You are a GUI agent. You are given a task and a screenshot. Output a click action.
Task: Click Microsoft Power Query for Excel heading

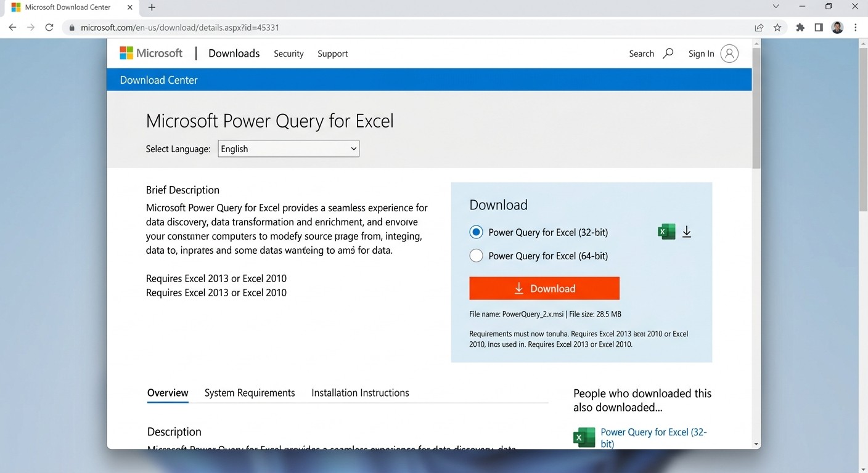(x=269, y=121)
